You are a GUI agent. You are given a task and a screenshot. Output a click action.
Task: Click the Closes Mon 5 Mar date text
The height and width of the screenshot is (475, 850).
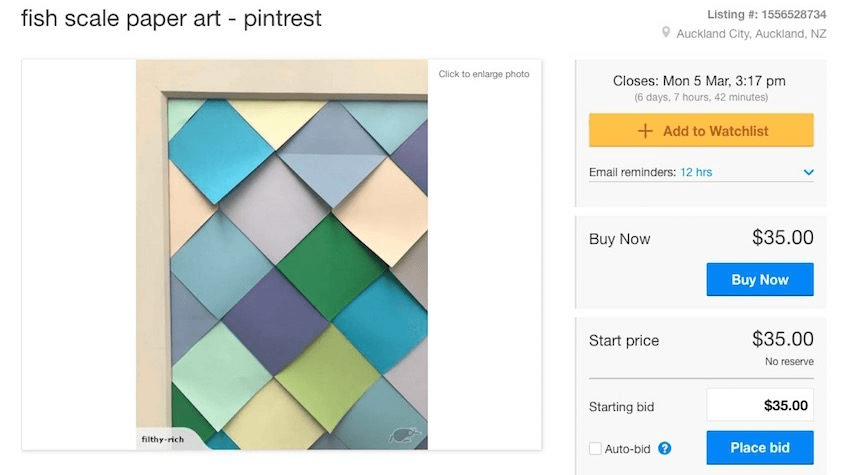click(699, 81)
